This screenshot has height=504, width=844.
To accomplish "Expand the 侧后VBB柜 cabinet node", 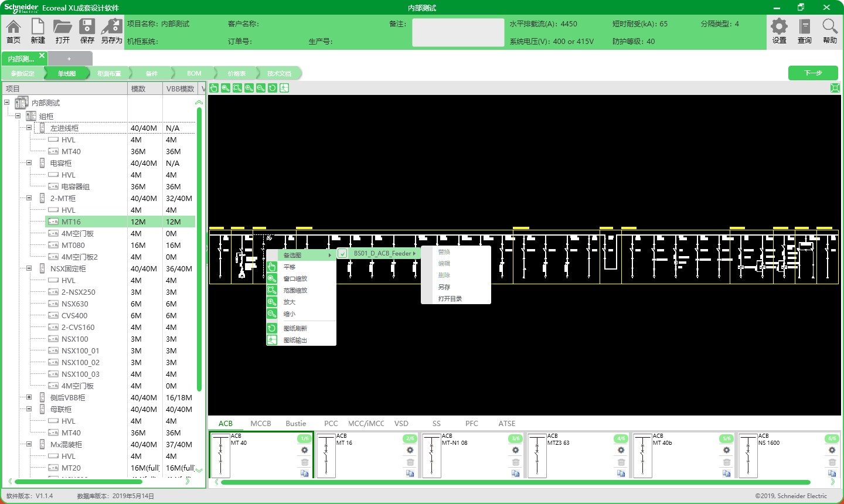I will coord(29,397).
